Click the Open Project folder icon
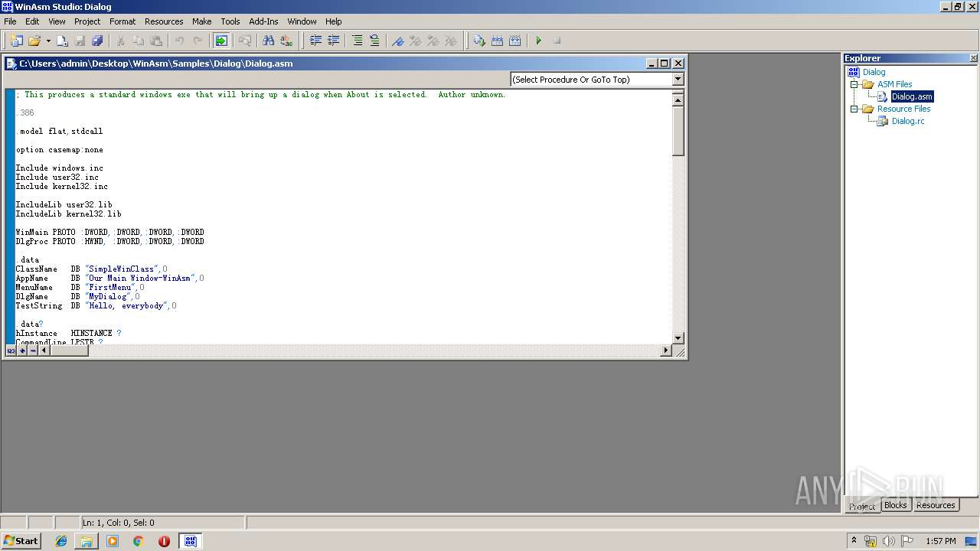 click(34, 41)
